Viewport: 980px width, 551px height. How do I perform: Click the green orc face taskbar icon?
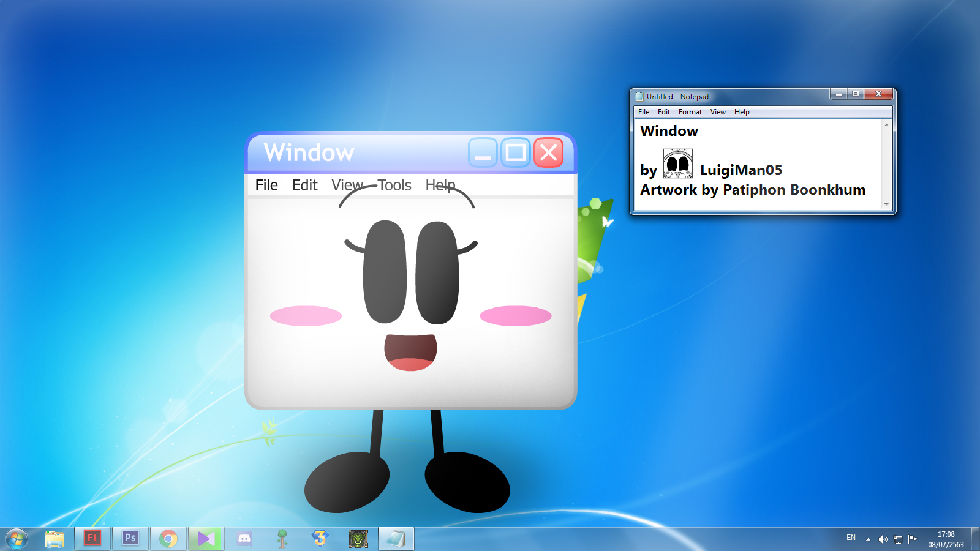pos(358,539)
